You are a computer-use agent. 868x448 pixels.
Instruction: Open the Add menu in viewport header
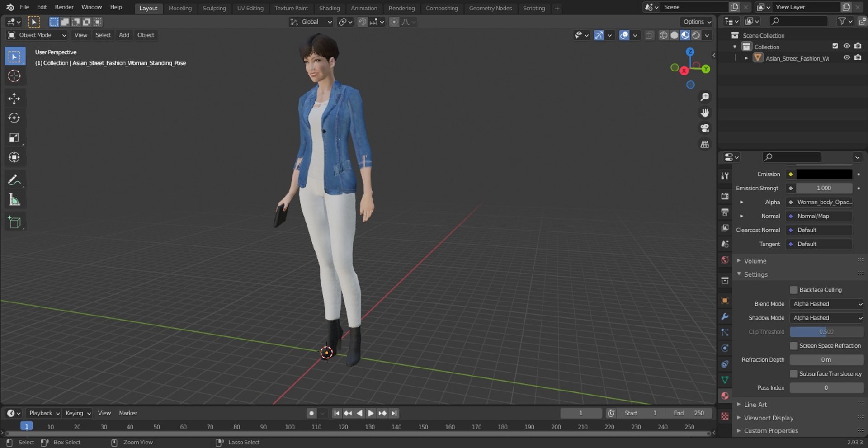124,35
